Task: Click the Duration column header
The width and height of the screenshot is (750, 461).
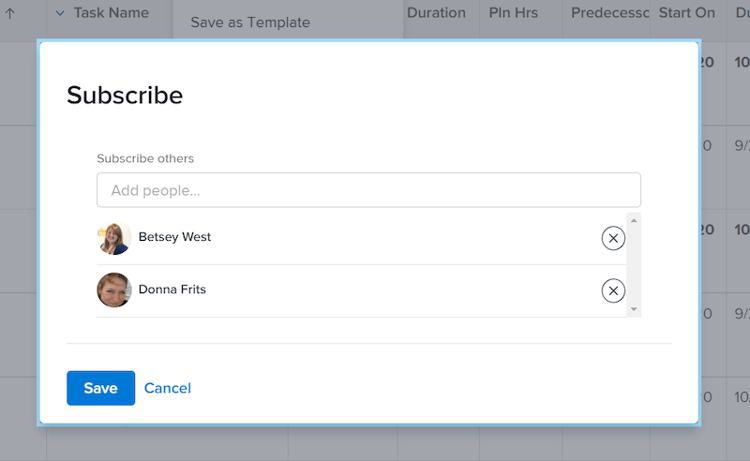Action: [437, 13]
